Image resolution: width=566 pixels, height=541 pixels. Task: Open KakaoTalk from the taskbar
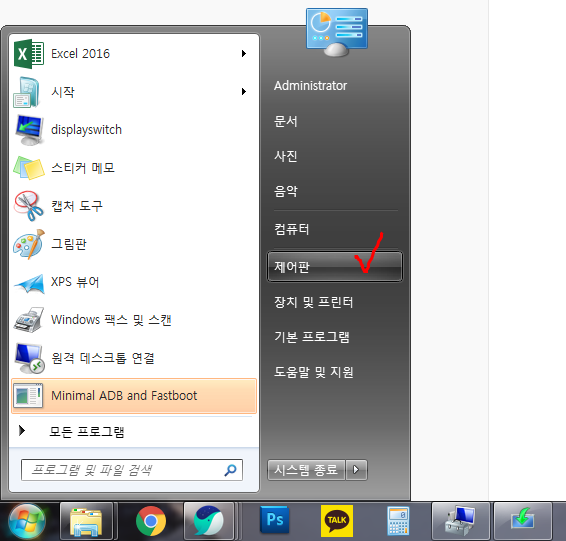pyautogui.click(x=337, y=521)
